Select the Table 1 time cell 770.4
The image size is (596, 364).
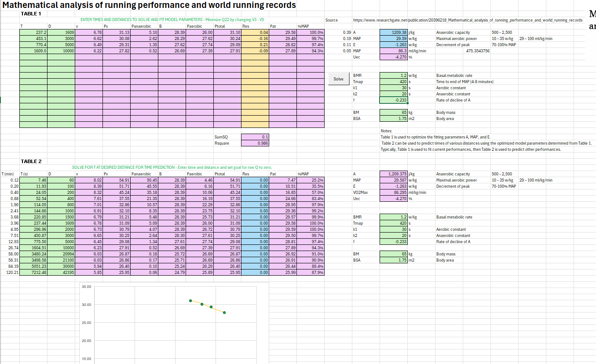(33, 45)
